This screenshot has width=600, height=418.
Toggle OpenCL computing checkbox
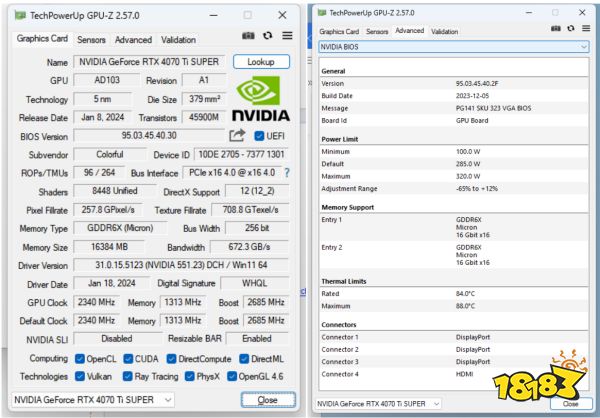click(80, 359)
